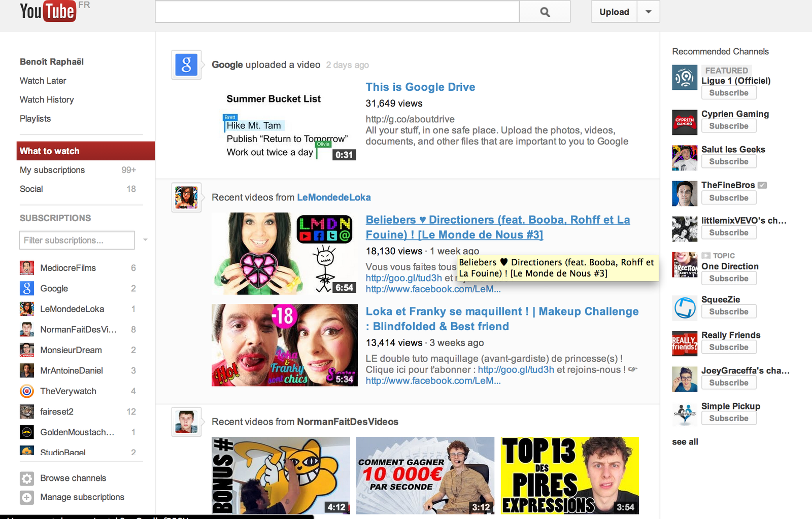Play the Makeup Challenge thumbnail
Image resolution: width=812 pixels, height=519 pixels.
(x=285, y=345)
